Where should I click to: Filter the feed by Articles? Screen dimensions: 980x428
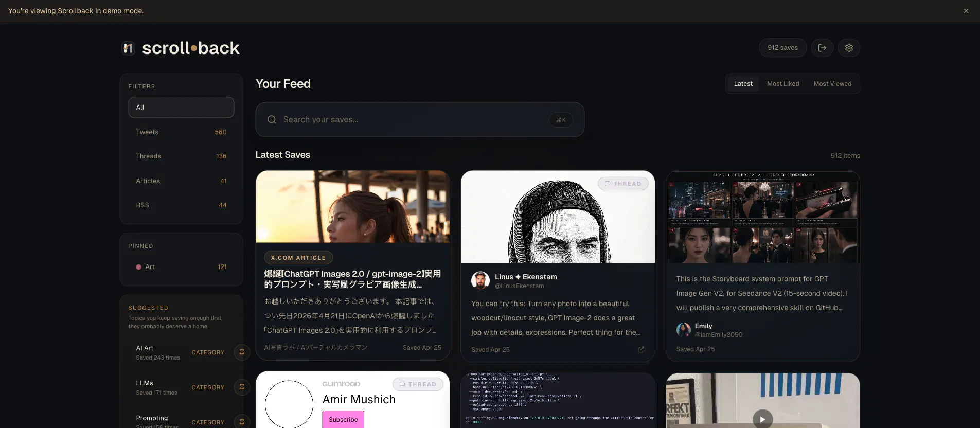click(x=181, y=181)
